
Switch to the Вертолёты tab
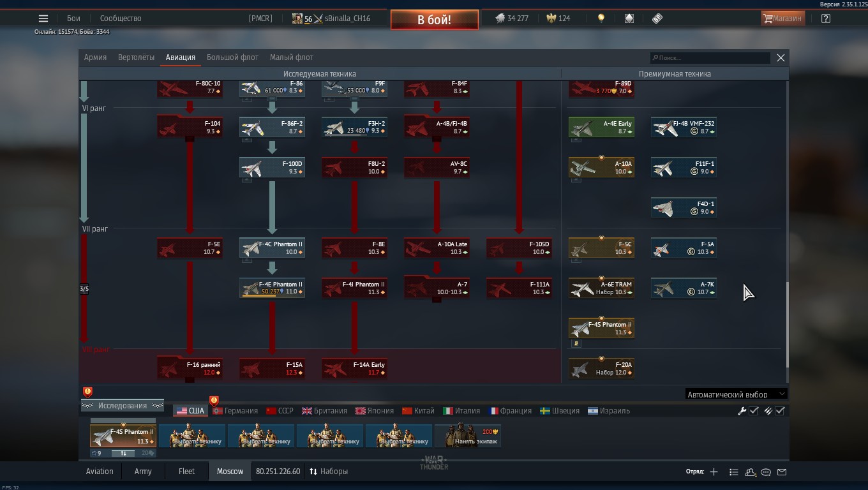[136, 57]
